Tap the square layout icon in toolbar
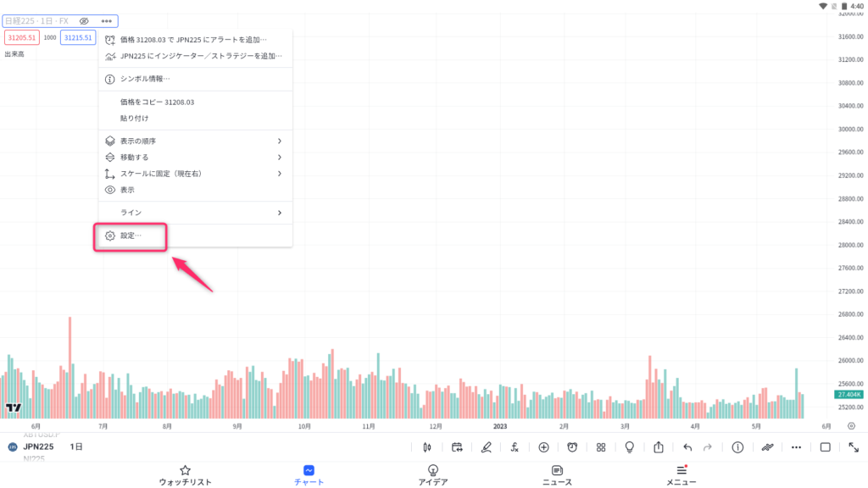The image size is (868, 488). (x=825, y=447)
